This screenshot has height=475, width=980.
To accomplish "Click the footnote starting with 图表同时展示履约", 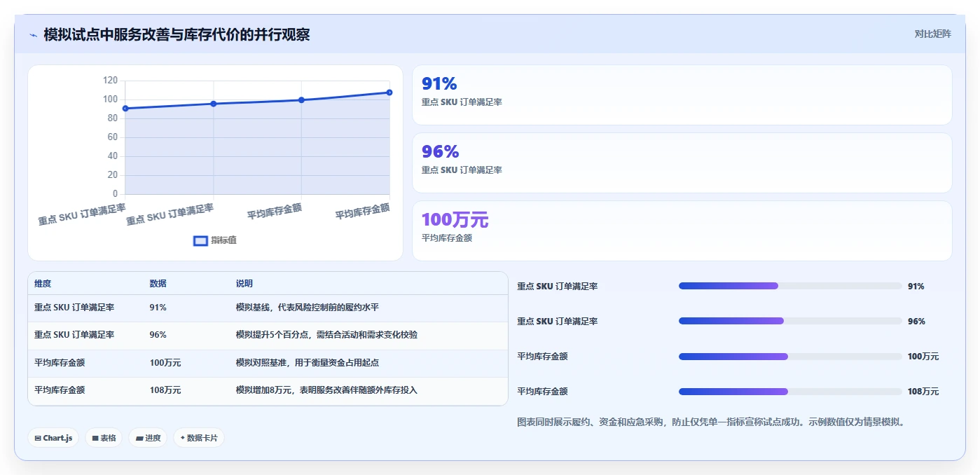I will pos(711,422).
